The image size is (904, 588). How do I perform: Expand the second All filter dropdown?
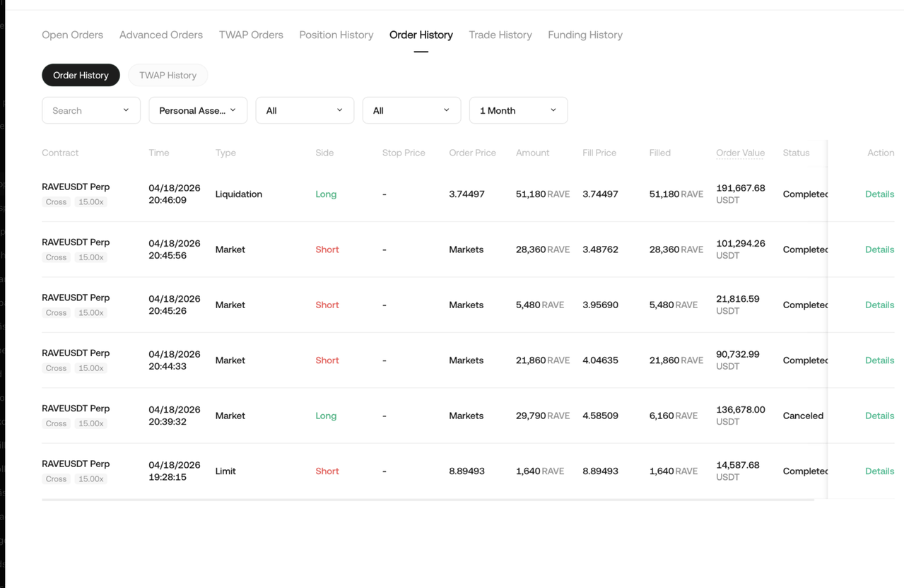[x=411, y=110]
